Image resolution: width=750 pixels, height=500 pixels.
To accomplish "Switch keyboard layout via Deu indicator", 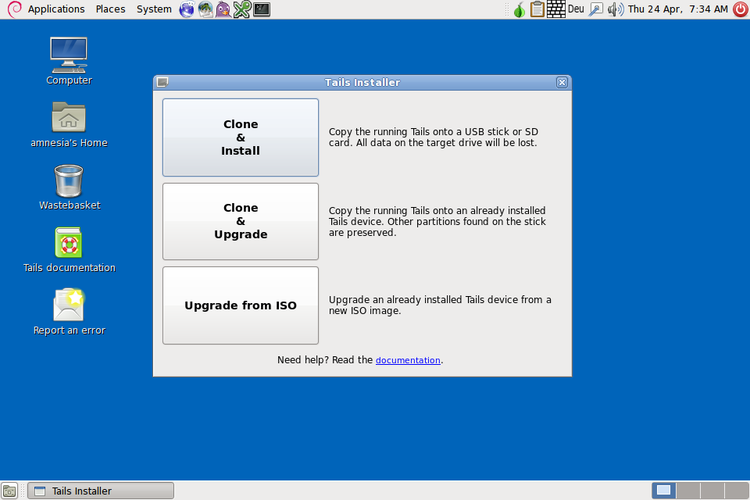I will (576, 9).
